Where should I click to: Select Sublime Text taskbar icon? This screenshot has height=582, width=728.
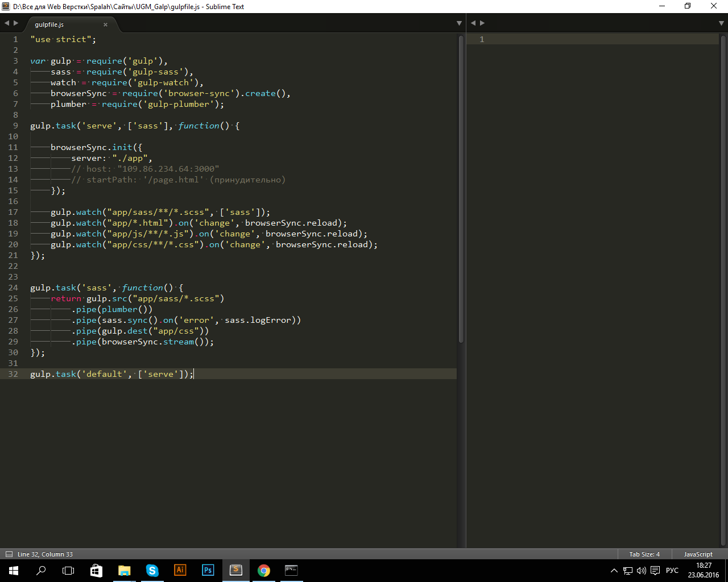235,571
